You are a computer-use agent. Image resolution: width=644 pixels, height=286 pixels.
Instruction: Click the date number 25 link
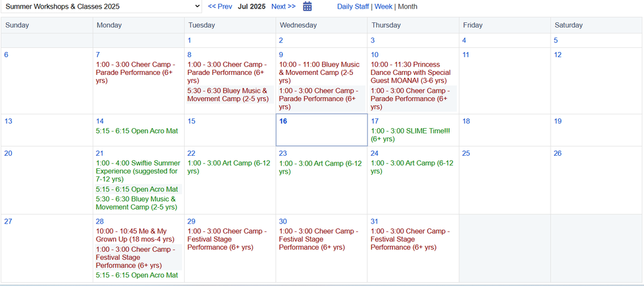466,153
